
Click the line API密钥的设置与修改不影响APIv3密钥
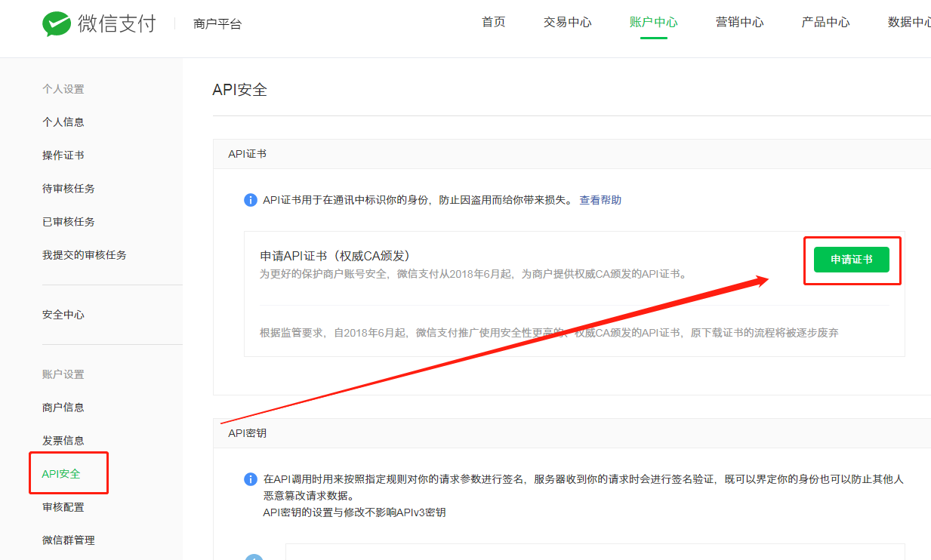coord(353,512)
